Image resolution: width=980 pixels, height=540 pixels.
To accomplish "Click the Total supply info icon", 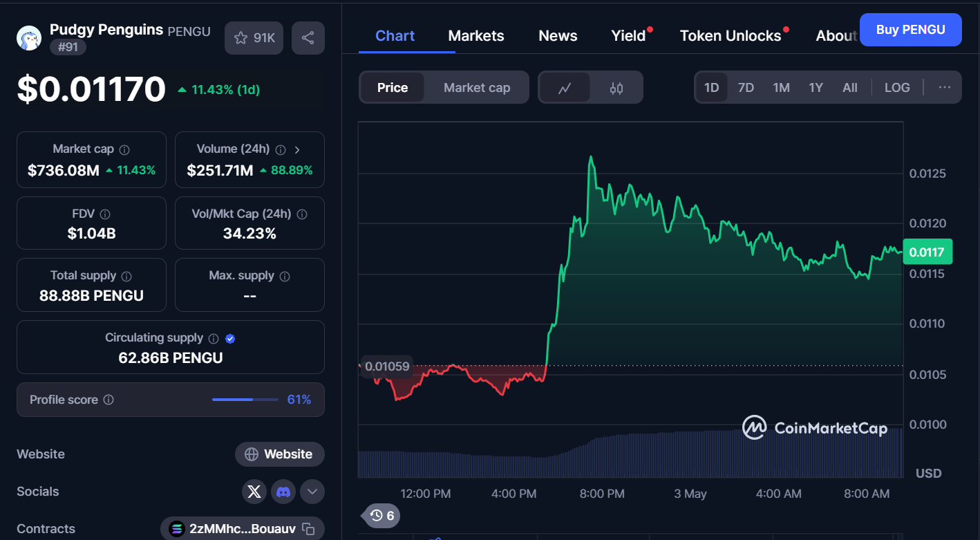I will pos(126,276).
